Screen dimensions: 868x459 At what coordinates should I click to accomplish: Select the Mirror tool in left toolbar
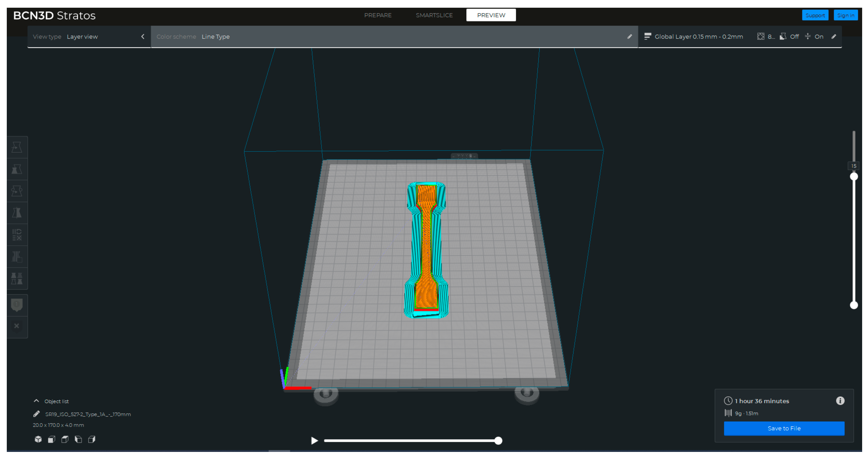(17, 213)
